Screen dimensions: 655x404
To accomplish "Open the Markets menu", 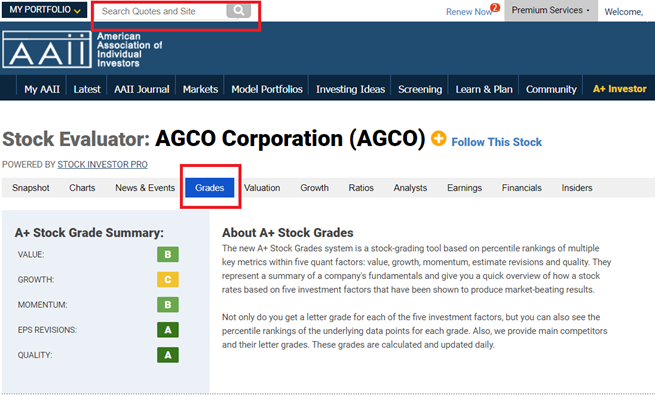I will click(x=200, y=89).
